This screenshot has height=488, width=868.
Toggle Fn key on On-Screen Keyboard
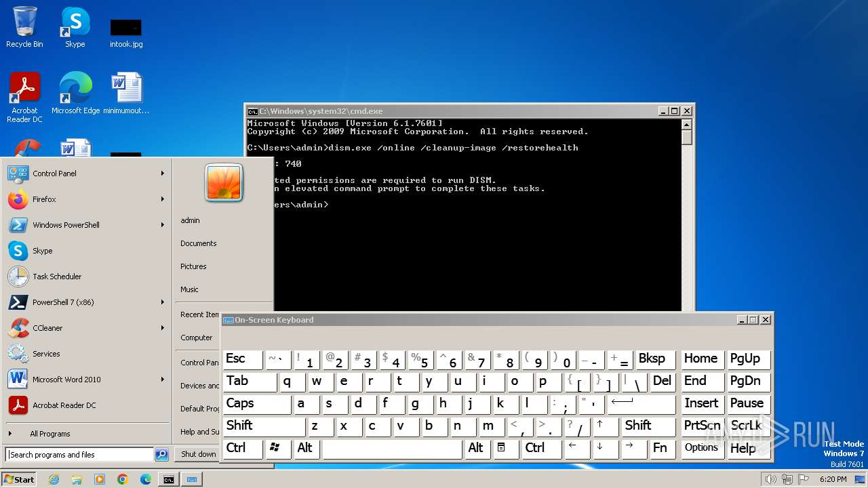tap(663, 449)
